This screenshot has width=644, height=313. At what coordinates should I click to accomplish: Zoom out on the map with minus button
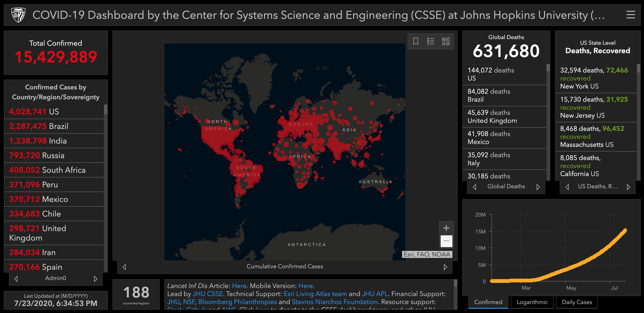446,241
